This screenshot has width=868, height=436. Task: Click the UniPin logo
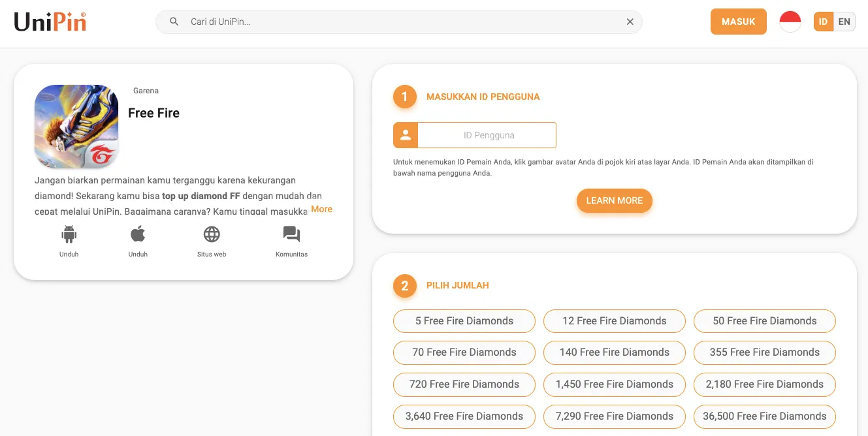(x=50, y=22)
